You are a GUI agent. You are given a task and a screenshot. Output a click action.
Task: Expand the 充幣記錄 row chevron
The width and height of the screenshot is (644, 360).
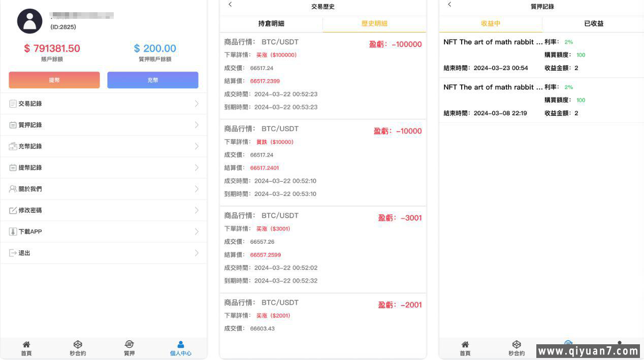click(197, 146)
